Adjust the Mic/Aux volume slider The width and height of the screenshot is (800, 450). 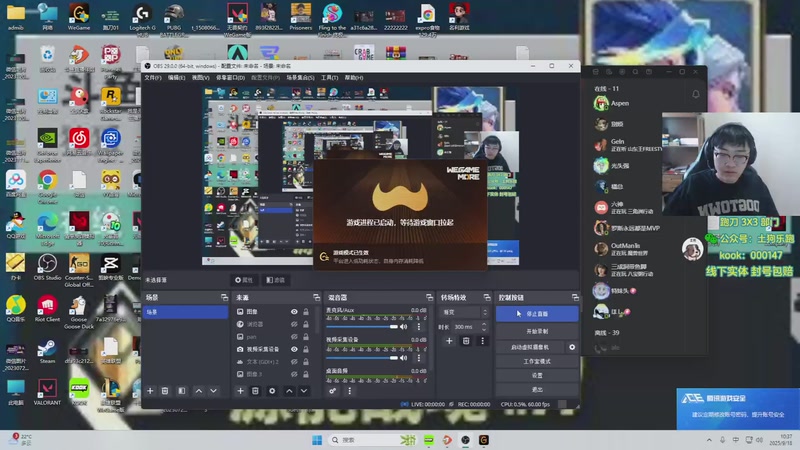[362, 327]
